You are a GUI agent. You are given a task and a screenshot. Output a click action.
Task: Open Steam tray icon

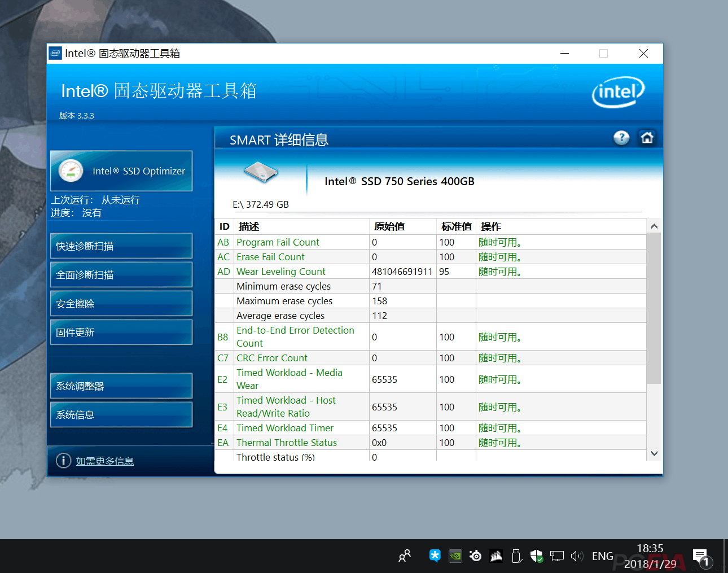point(476,556)
